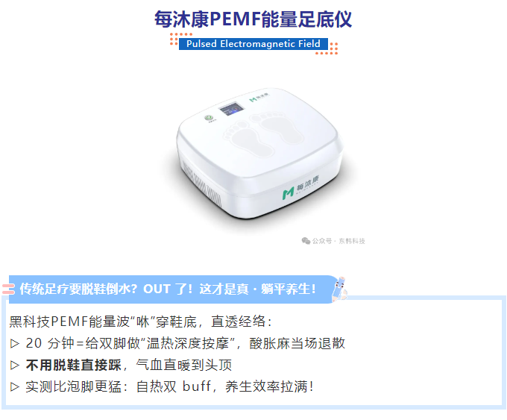Click the orange dots left of the subtitle
This screenshot has width=507, height=420.
pos(177,39)
